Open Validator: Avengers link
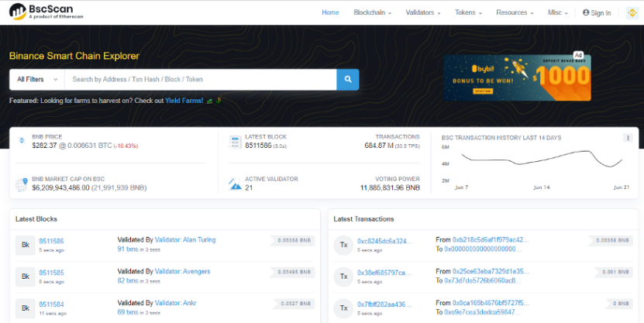This screenshot has width=644, height=323. coord(182,271)
